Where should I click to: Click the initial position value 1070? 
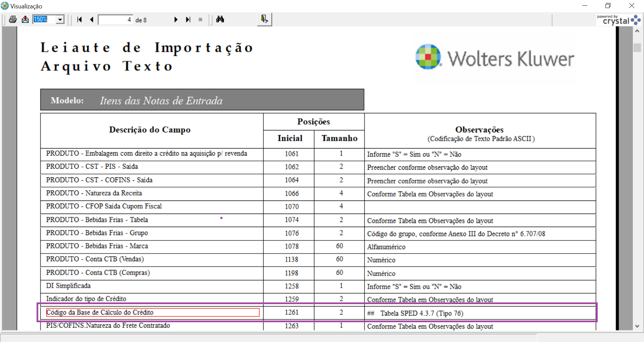point(291,207)
